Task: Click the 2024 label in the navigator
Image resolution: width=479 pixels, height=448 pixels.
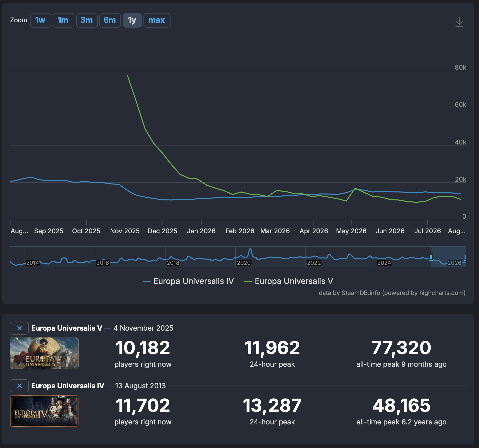Action: 384,263
